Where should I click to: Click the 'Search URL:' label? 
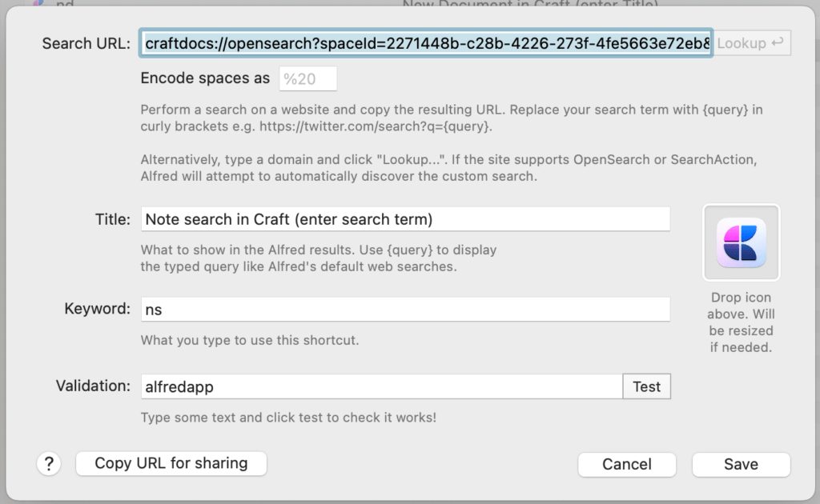click(86, 43)
